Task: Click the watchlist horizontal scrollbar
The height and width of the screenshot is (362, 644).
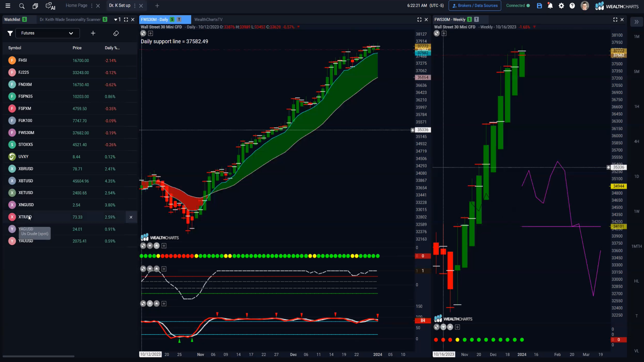Action: 39,356
